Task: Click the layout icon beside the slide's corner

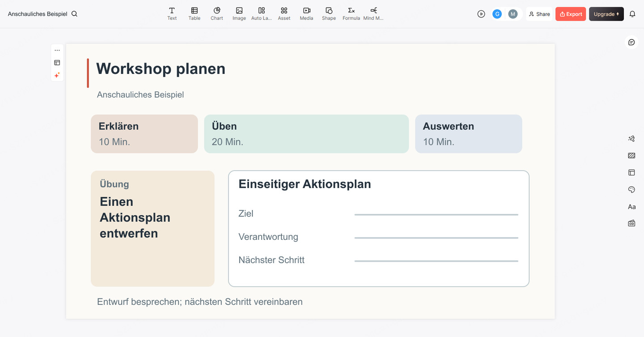Action: pos(57,63)
